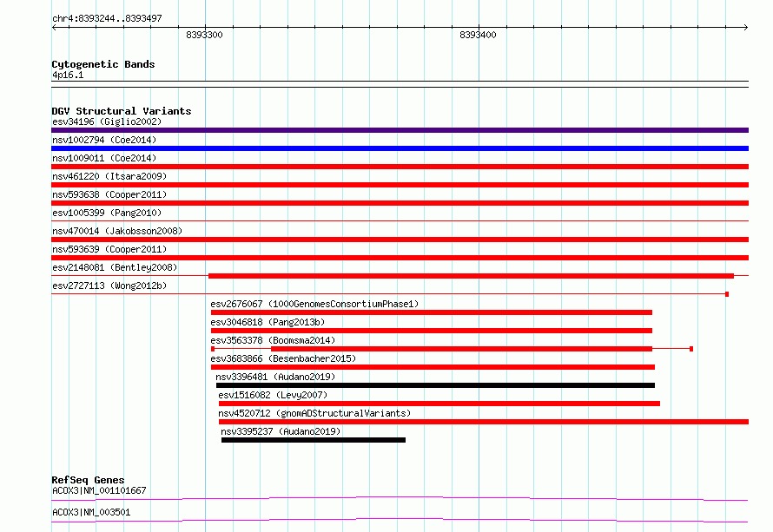Select the red esv3683866 Besenbacher2015 bar
773x532 pixels.
pyautogui.click(x=433, y=367)
